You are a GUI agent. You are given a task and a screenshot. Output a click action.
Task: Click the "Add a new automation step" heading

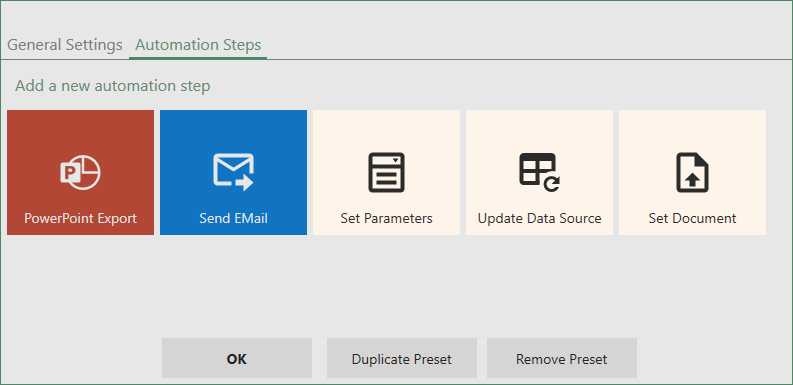coord(112,85)
